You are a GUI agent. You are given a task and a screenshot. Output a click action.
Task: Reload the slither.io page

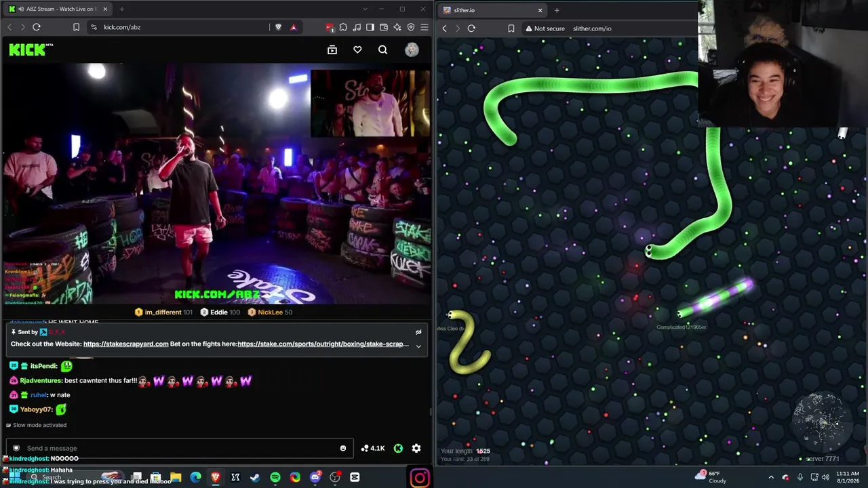coord(471,28)
